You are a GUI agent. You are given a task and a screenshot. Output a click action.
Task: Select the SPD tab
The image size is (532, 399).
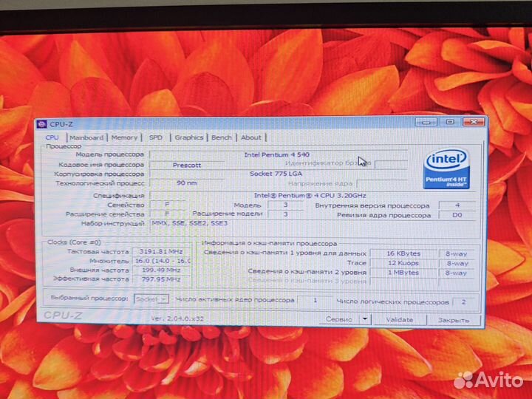pyautogui.click(x=156, y=137)
